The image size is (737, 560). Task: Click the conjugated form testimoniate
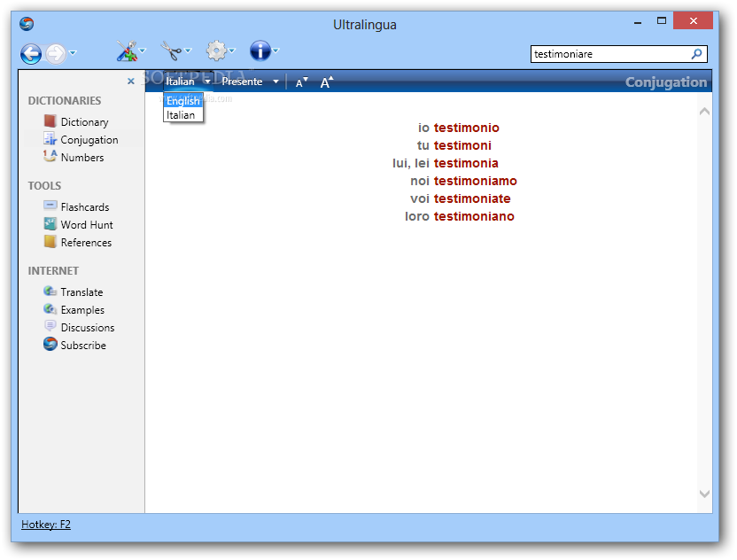point(472,198)
